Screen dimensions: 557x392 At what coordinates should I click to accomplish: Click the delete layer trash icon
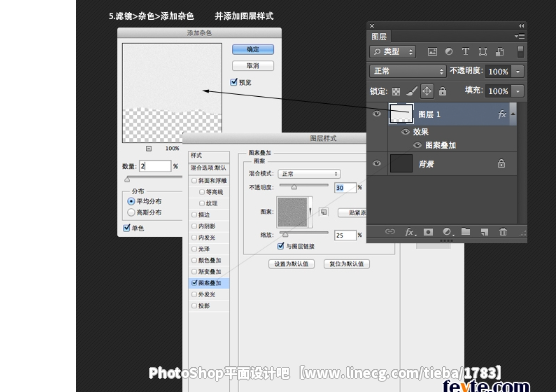[503, 232]
